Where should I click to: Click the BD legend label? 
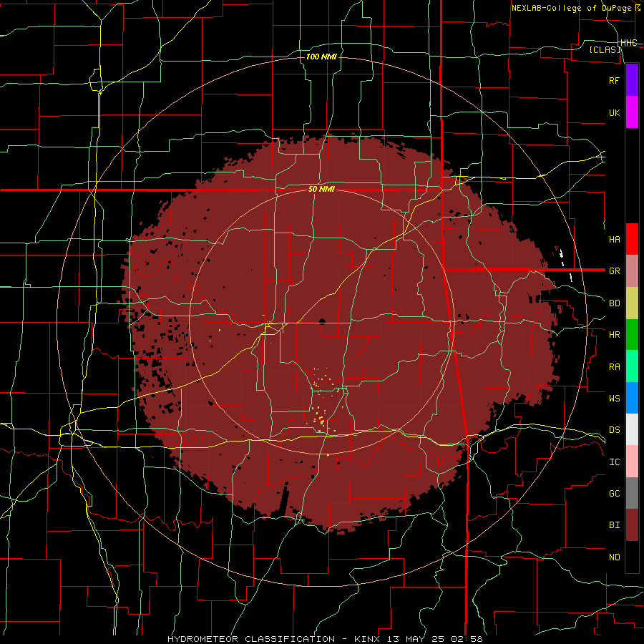click(614, 303)
